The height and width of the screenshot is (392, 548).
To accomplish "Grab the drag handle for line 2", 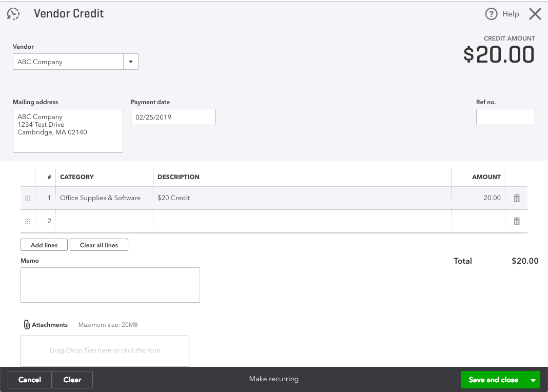I will (28, 221).
